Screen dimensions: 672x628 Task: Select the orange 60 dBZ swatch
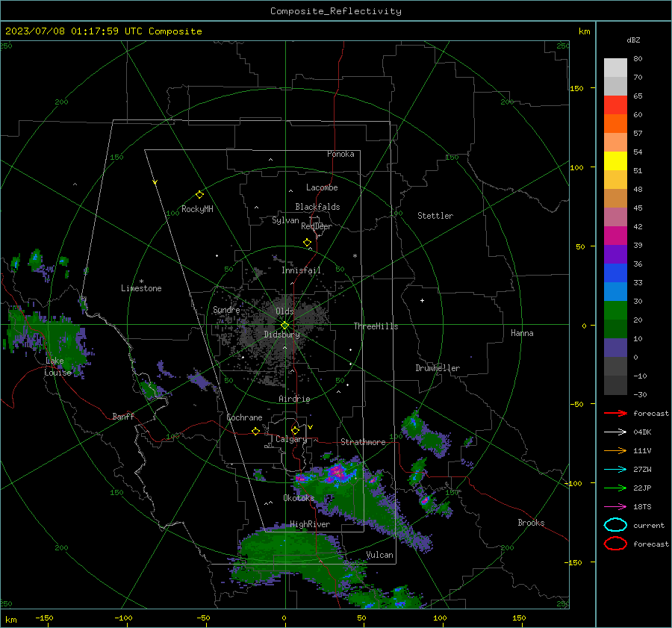[x=615, y=123]
